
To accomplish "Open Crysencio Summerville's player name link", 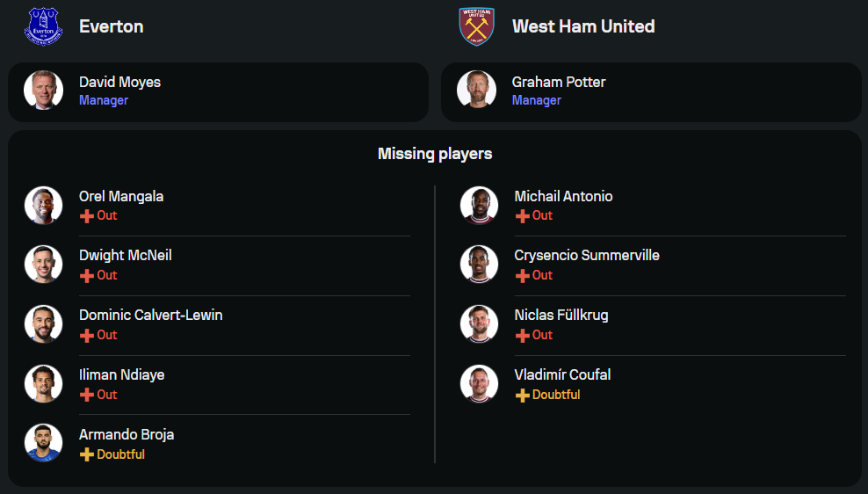I will 586,255.
